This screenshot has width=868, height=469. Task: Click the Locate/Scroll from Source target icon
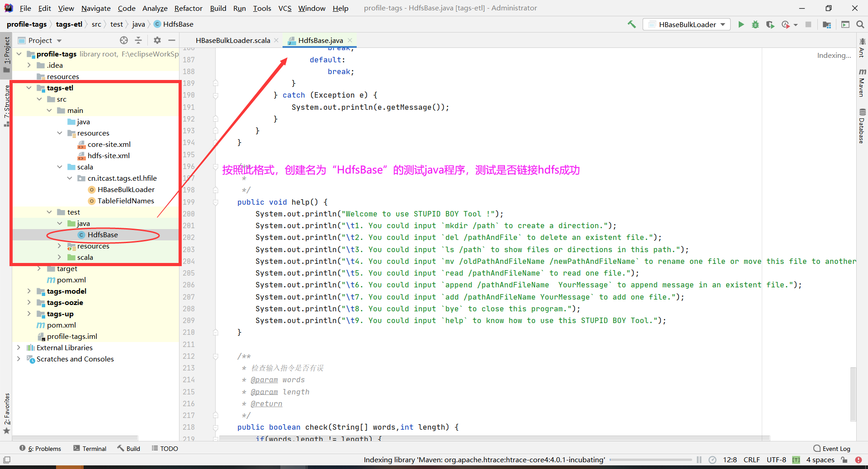point(124,40)
